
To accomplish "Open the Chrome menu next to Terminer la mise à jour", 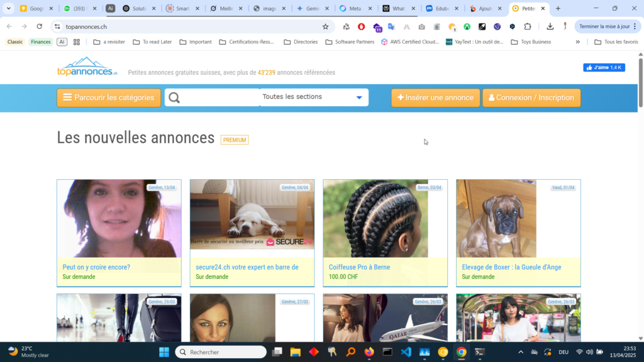I will (635, 26).
